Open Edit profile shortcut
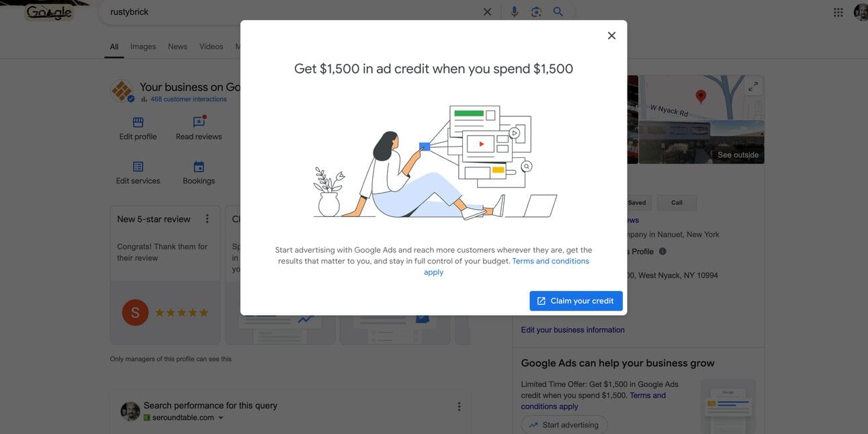Screen dimensions: 868x434 tap(138, 129)
